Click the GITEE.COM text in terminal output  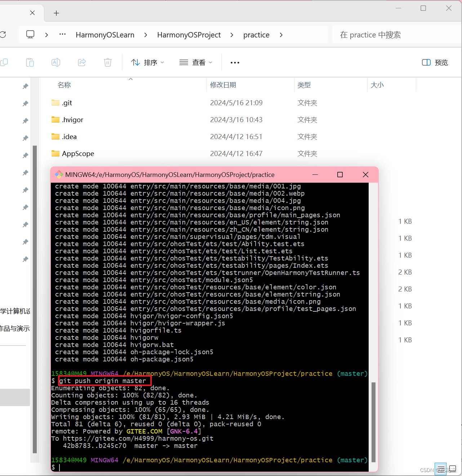pos(144,431)
